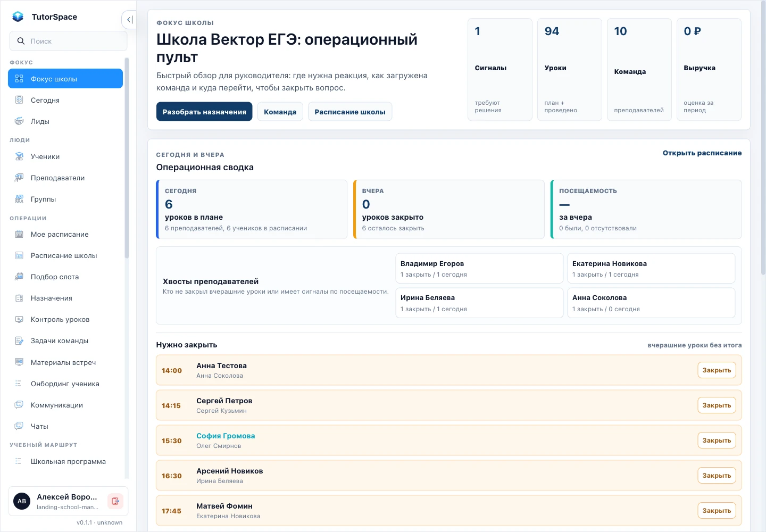766x532 pixels.
Task: Open the Сигналы stat card
Action: [500, 70]
